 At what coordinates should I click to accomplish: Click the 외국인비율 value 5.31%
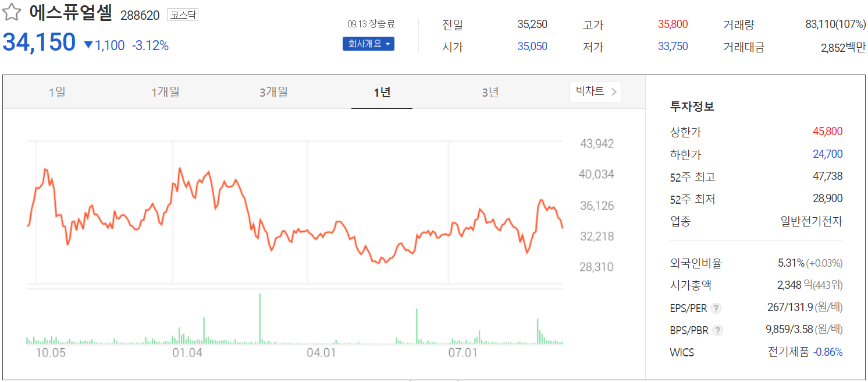tap(791, 263)
